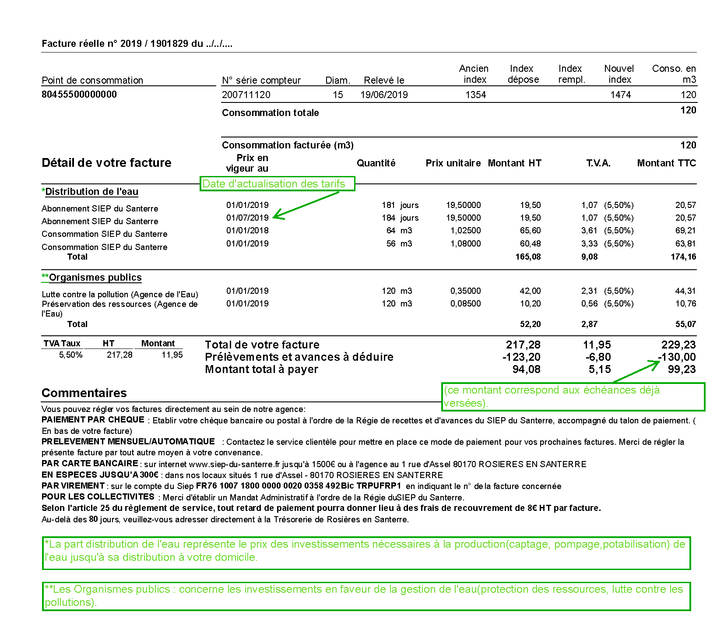Select the TTC amount 63,81
Viewport: 724px width, 634px height.
tap(685, 243)
